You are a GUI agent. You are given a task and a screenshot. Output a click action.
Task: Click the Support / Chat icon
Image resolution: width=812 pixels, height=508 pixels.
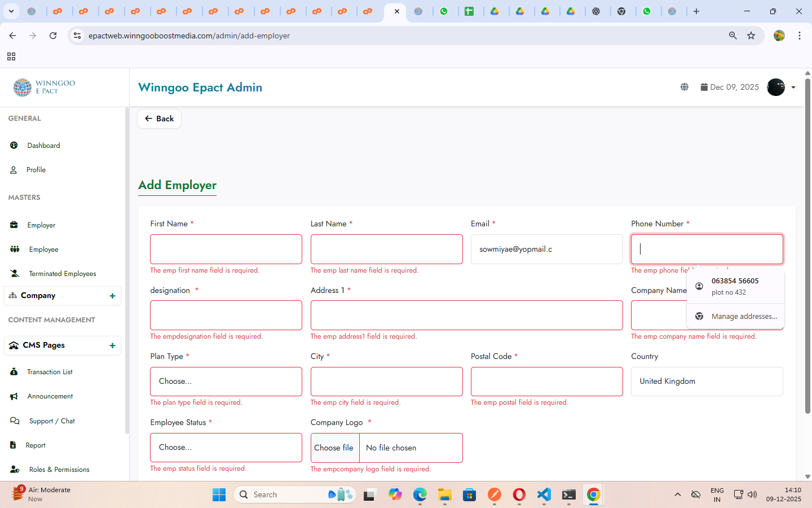pyautogui.click(x=15, y=421)
